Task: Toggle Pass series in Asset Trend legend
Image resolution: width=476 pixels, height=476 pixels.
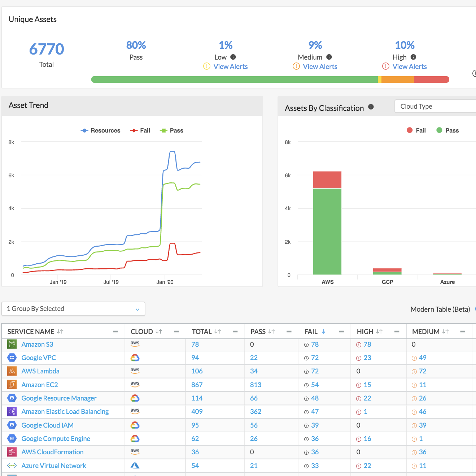Action: [x=171, y=130]
